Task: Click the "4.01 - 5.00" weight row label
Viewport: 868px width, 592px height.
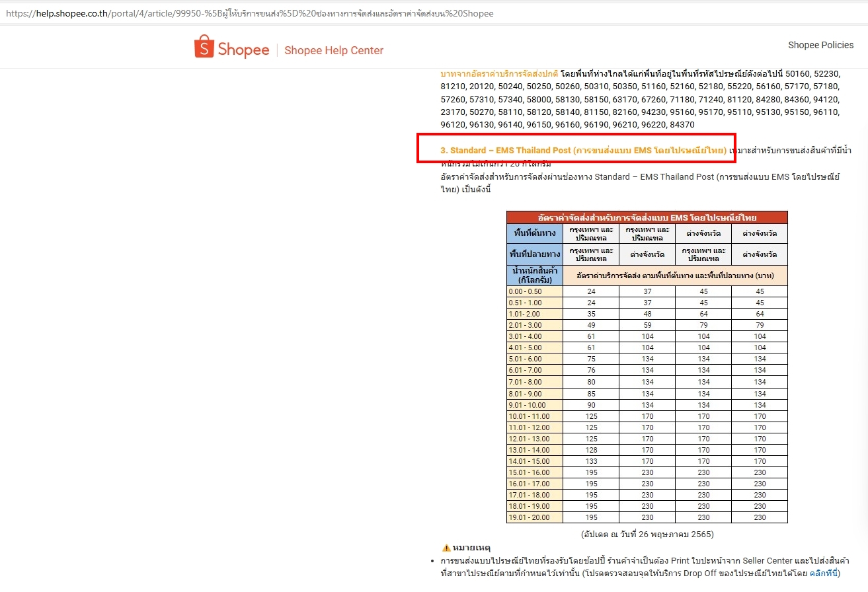Action: 535,348
